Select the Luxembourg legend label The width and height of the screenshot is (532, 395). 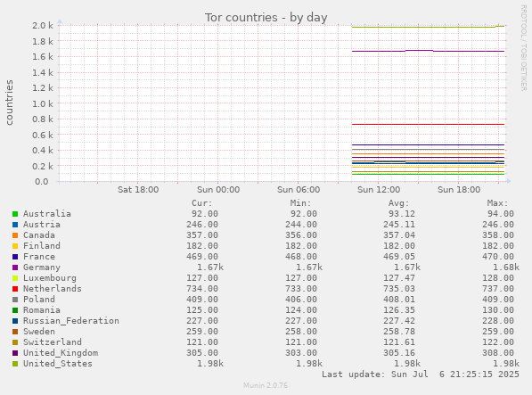coord(50,278)
